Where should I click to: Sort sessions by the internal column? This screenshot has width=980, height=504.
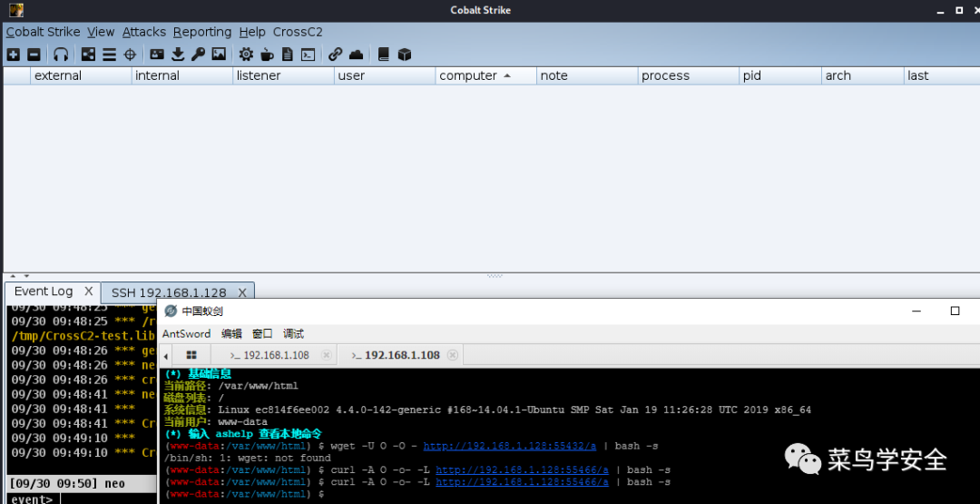(x=182, y=75)
